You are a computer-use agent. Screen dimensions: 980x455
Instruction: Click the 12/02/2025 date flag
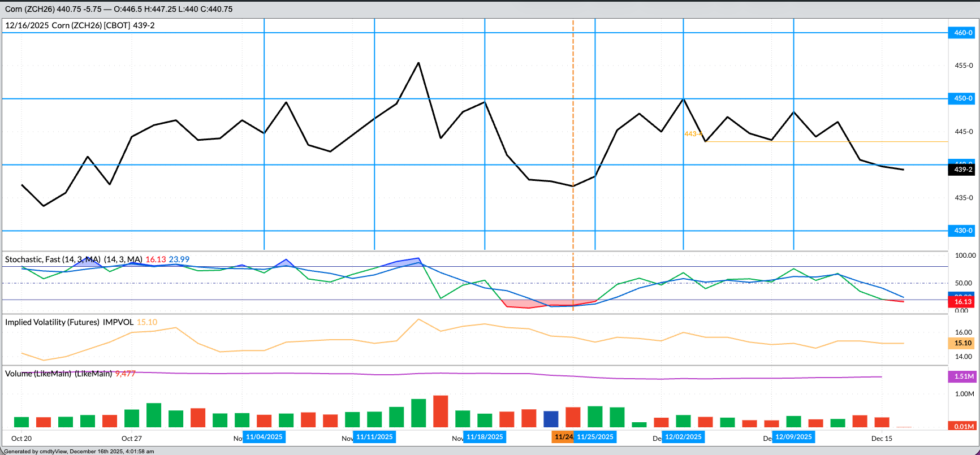point(683,437)
